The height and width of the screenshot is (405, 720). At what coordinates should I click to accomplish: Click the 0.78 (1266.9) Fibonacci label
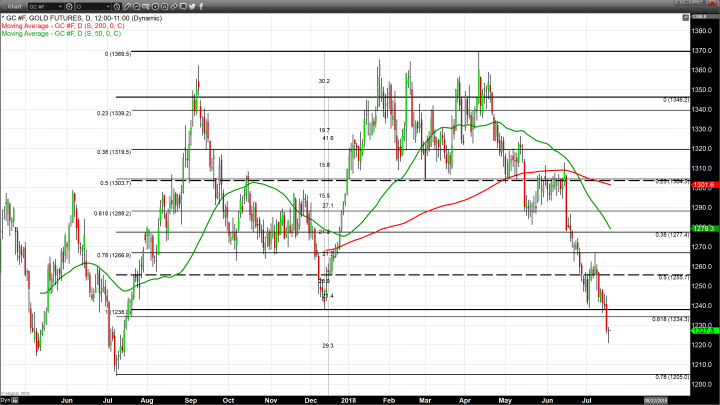(x=114, y=255)
